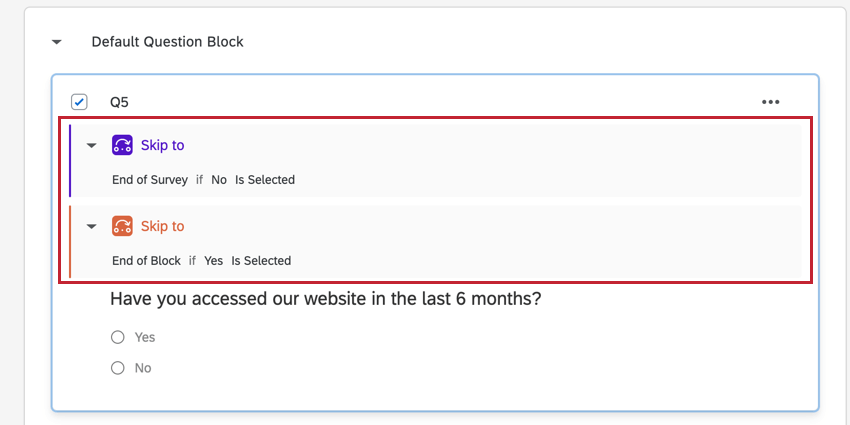This screenshot has width=850, height=425.
Task: Click the 'Yes Is Selected' condition text
Action: click(247, 261)
